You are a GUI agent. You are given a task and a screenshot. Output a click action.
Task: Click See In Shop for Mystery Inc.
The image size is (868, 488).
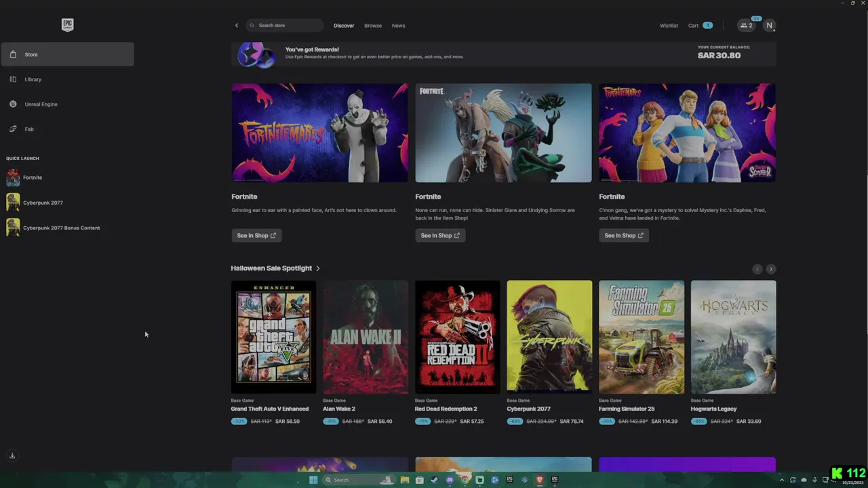(x=624, y=235)
